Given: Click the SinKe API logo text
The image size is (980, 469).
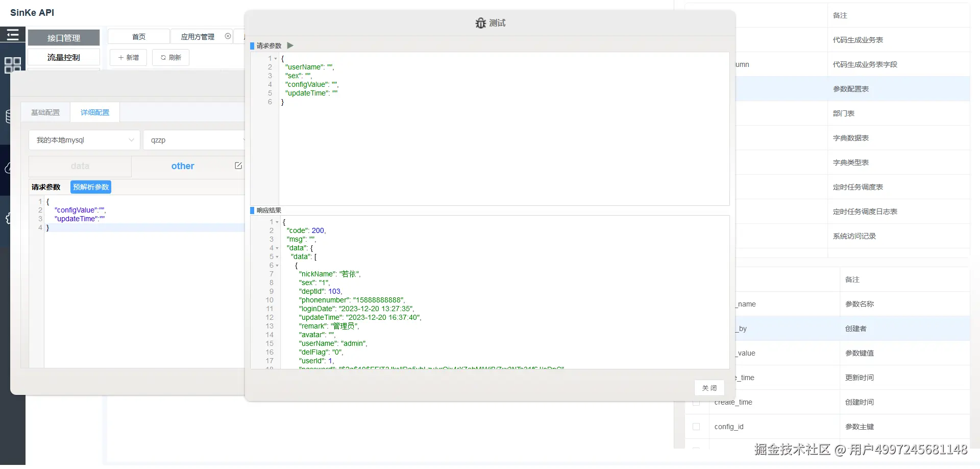Looking at the screenshot, I should click(x=32, y=13).
